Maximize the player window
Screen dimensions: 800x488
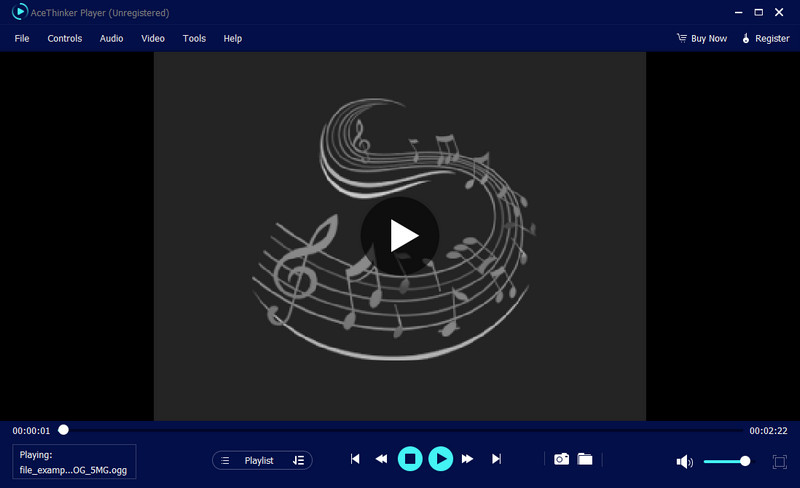(x=759, y=12)
